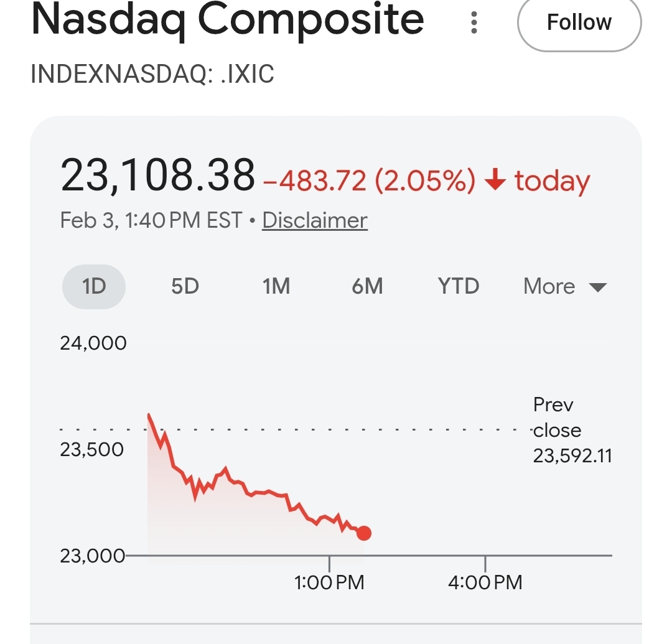Click the Follow button
The width and height of the screenshot is (672, 644).
579,23
